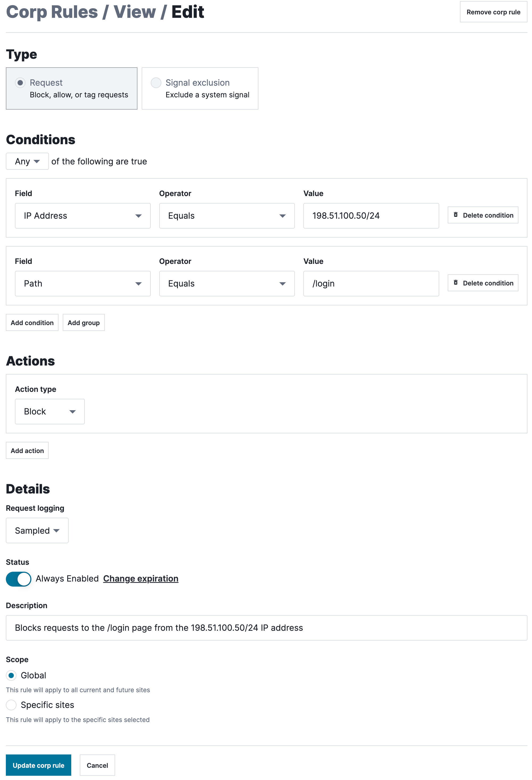Open the Any conditions match dropdown
This screenshot has width=532, height=780.
pyautogui.click(x=27, y=161)
